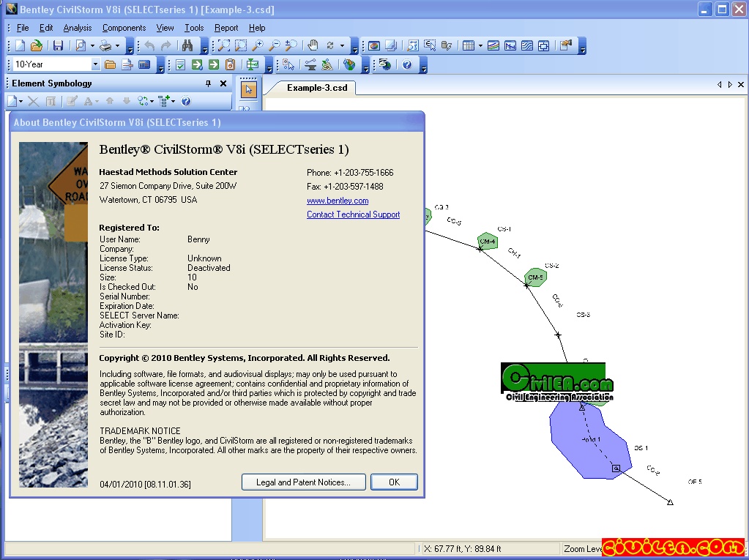Close the Element Symbology panel

223,83
